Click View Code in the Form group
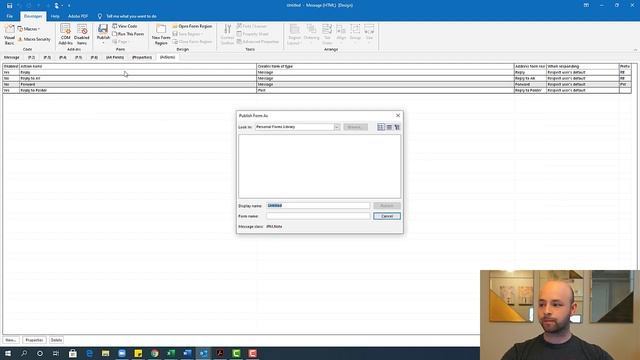Screen dimensions: 640x360 pos(124,26)
